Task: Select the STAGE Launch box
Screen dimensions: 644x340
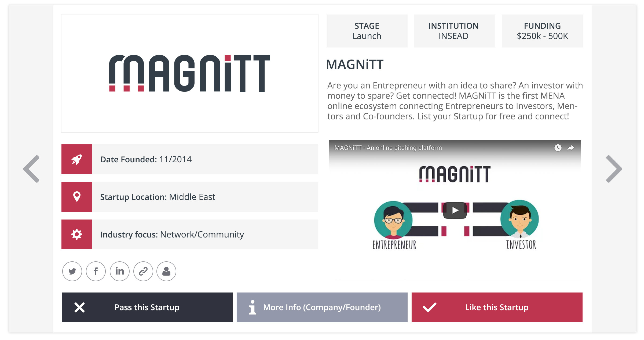Action: pyautogui.click(x=367, y=31)
